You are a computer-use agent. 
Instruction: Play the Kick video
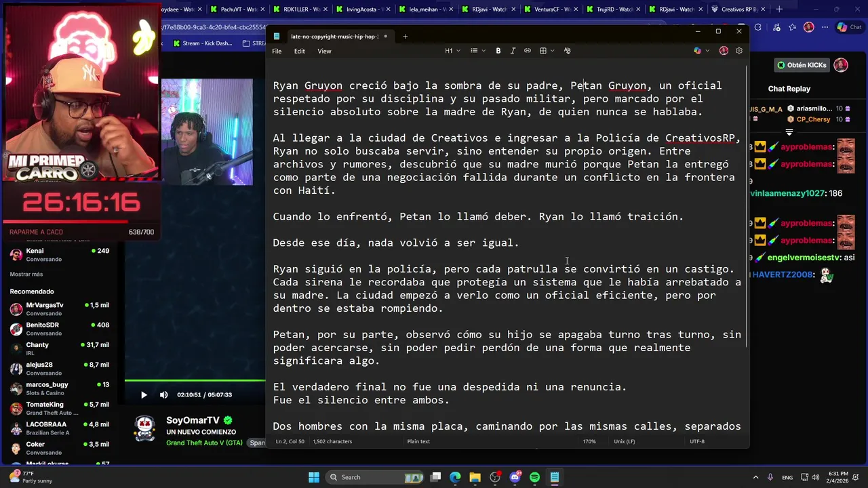click(144, 394)
